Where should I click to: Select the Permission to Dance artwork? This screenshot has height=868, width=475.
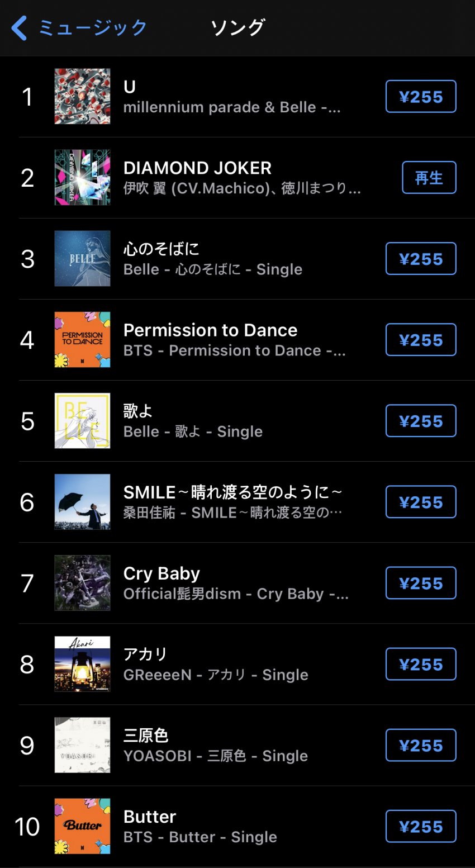coord(82,340)
